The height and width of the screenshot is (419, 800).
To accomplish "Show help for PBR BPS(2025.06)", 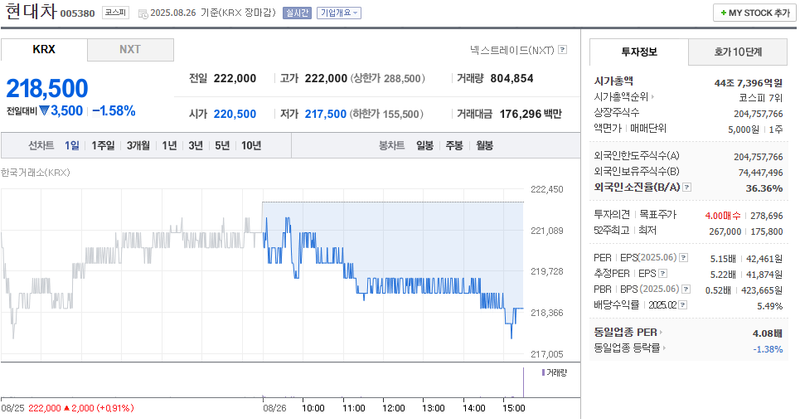I will click(x=686, y=289).
